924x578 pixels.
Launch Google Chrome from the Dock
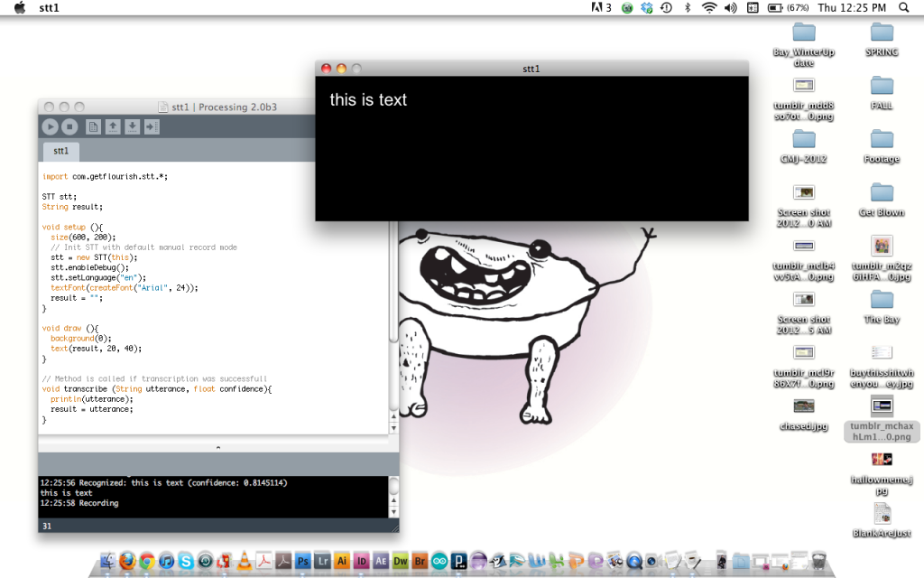147,560
